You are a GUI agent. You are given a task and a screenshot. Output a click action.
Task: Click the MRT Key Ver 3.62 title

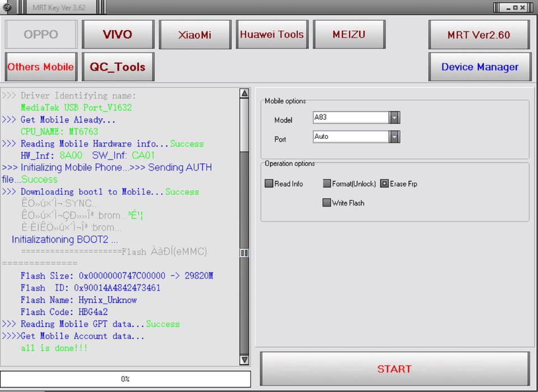(x=59, y=7)
